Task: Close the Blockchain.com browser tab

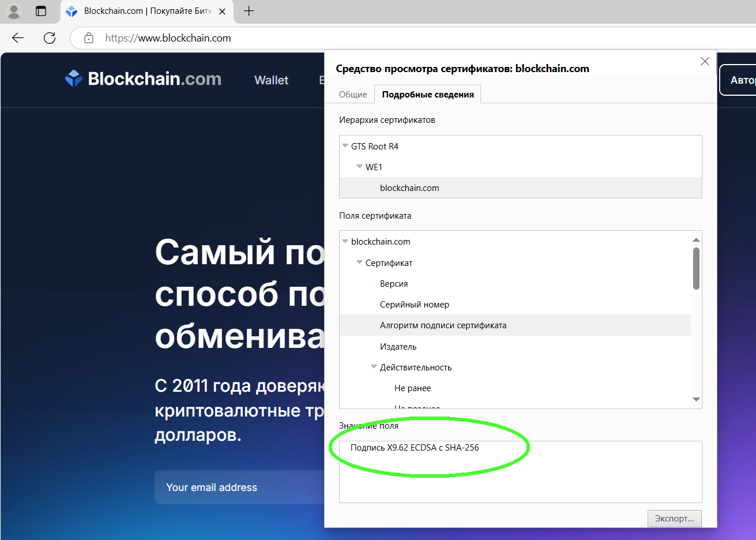Action: pyautogui.click(x=223, y=12)
